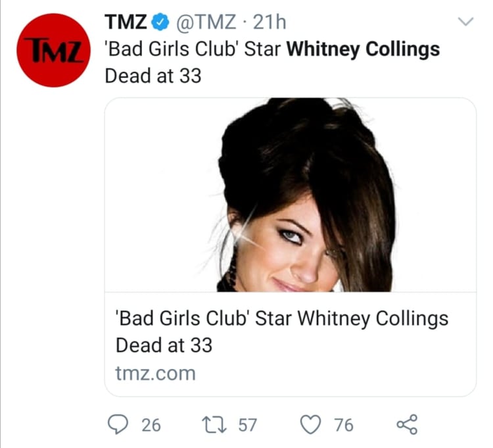Image resolution: width=493 pixels, height=448 pixels.
Task: Click the like count 76
Action: point(343,425)
